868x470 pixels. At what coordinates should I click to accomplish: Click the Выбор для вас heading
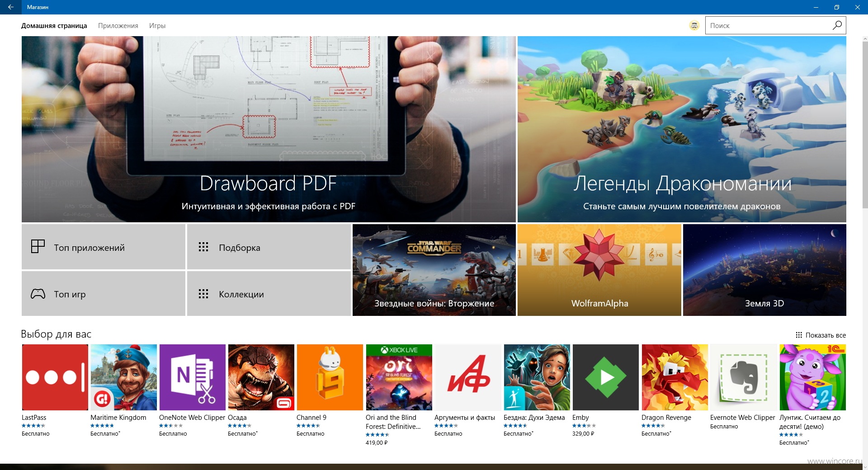56,334
